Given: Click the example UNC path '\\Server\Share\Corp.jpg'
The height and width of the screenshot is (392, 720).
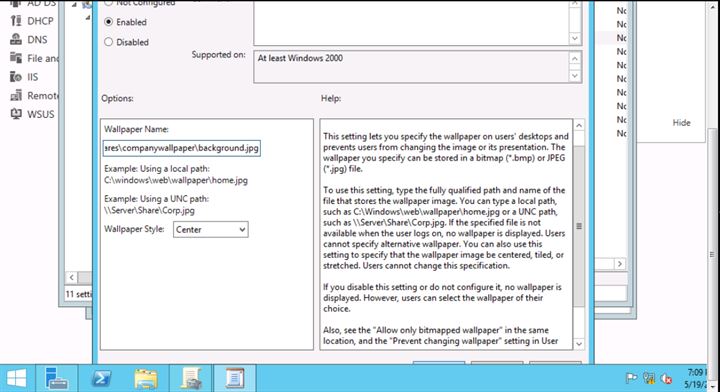Looking at the screenshot, I should click(x=149, y=210).
